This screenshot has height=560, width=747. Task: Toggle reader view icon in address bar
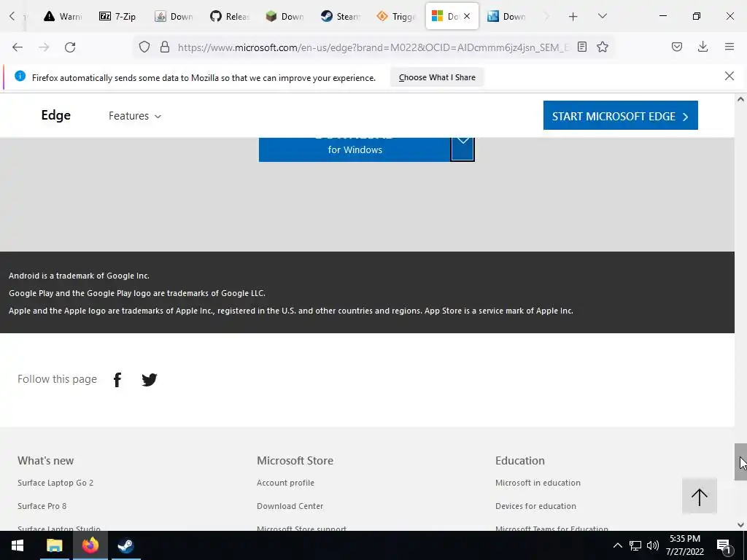[x=581, y=47]
